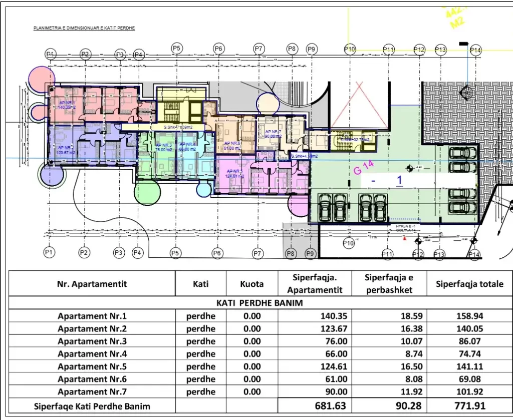
Task: Click the top P5 grid axis marker
Action: click(176, 48)
